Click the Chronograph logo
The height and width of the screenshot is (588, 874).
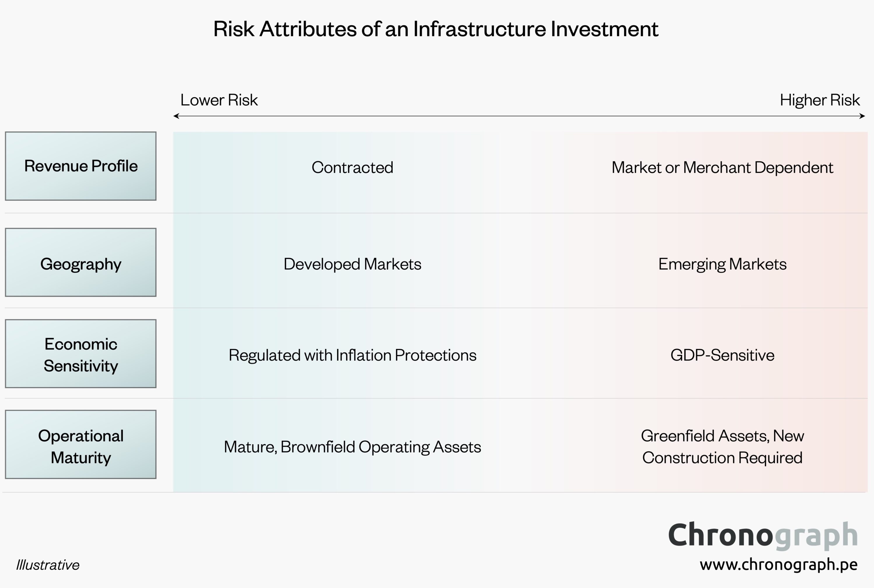(763, 536)
